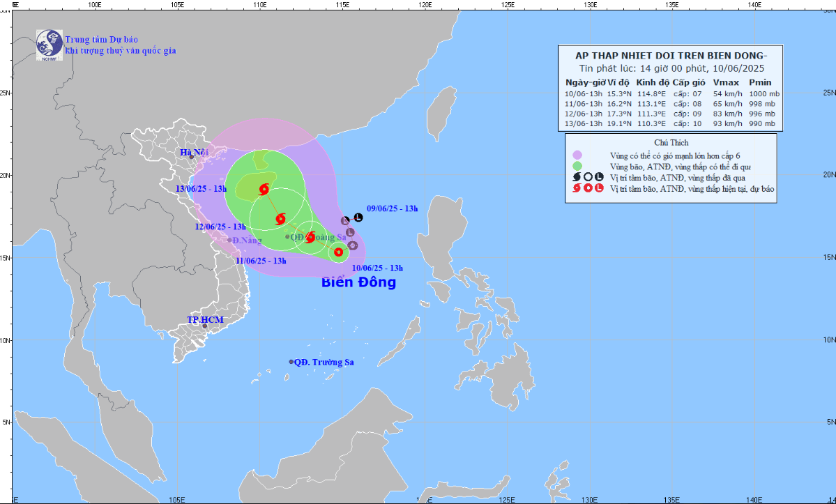
Task: Click the black L low-pressure marker for 09/06/25
Action: tap(358, 217)
